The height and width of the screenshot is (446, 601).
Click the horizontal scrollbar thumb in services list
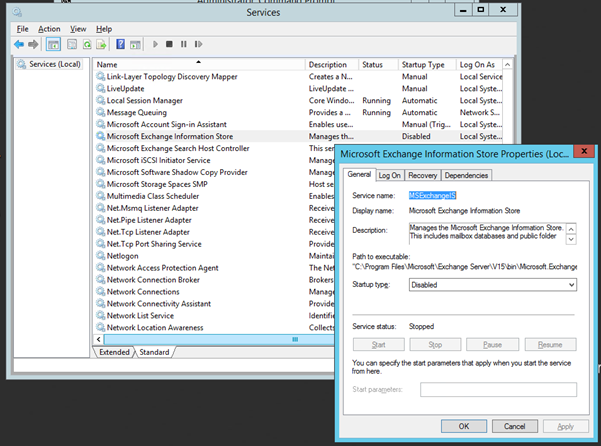(x=219, y=339)
